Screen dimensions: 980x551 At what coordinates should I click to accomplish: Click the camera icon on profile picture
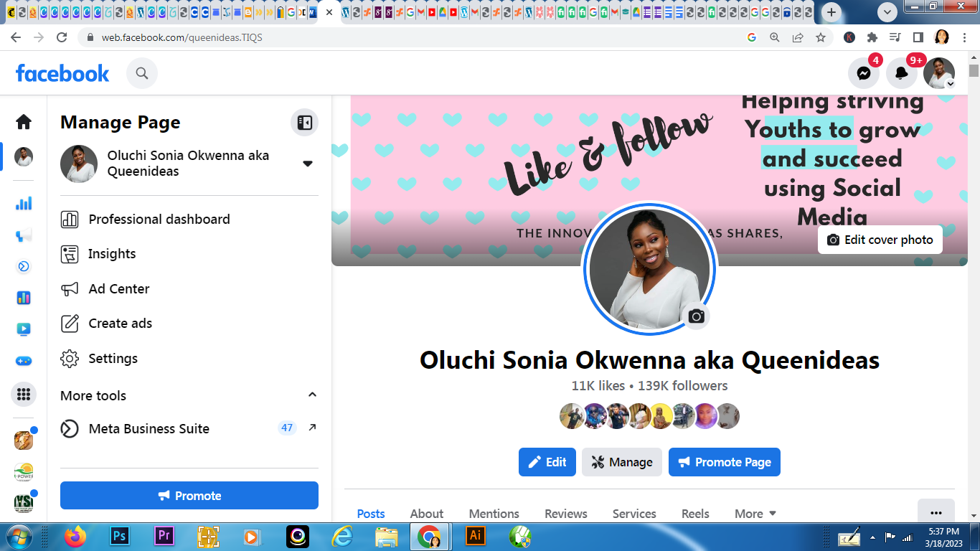point(696,316)
